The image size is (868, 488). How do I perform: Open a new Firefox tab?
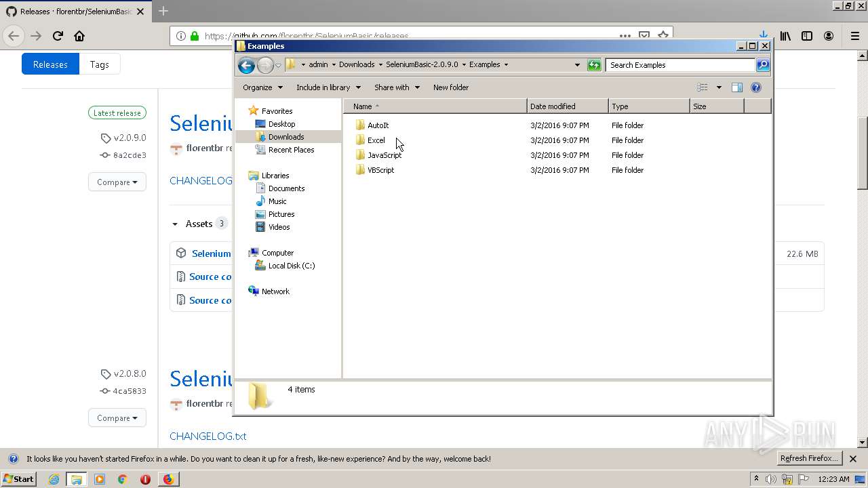(x=163, y=11)
